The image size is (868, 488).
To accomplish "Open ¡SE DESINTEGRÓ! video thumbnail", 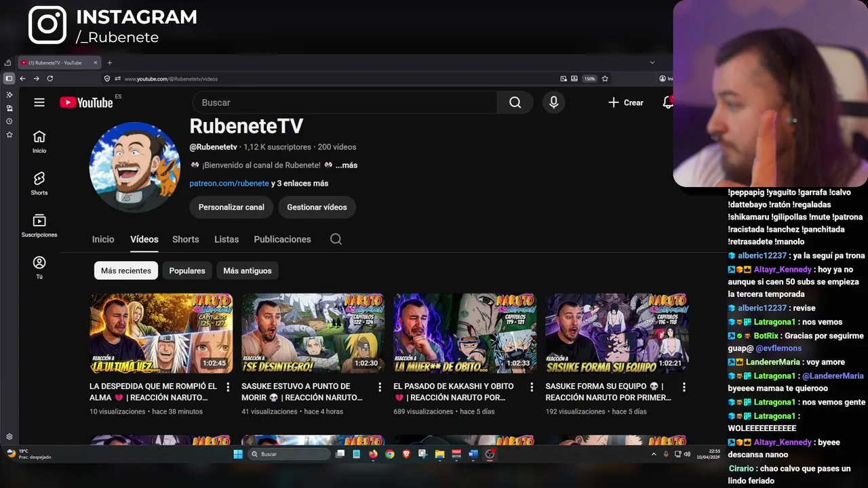I will [313, 333].
